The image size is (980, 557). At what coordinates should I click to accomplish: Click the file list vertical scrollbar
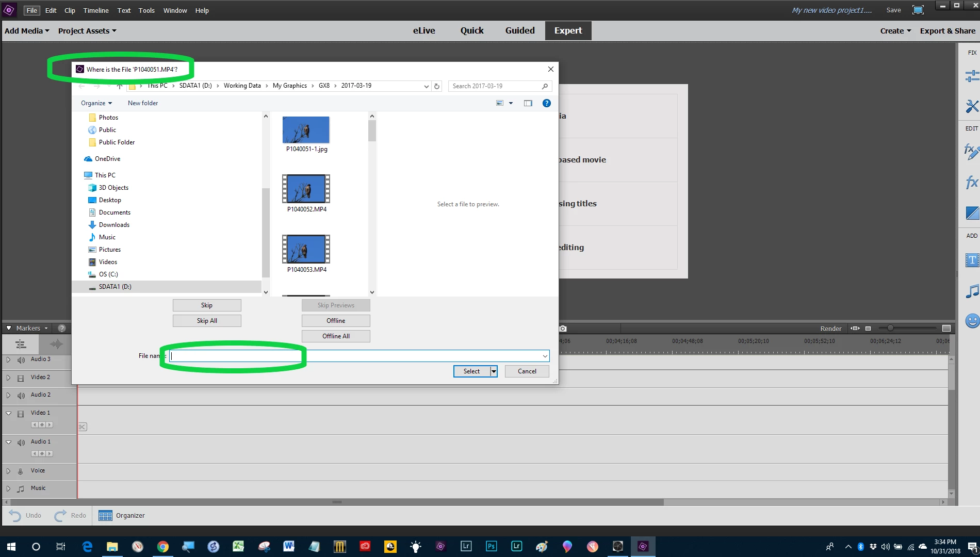click(372, 131)
